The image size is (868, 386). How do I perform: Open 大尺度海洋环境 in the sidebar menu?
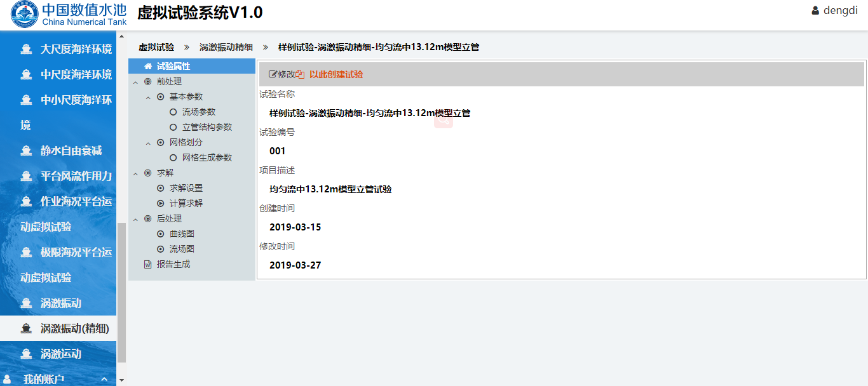point(76,49)
